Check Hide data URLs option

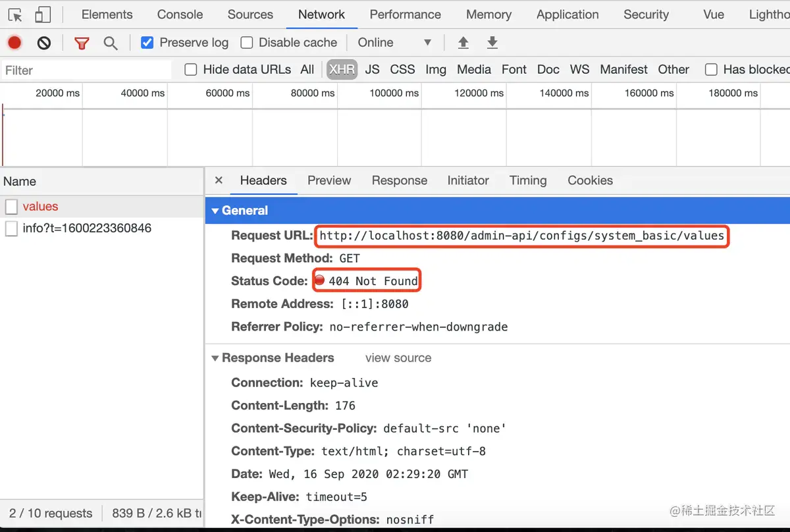tap(191, 70)
